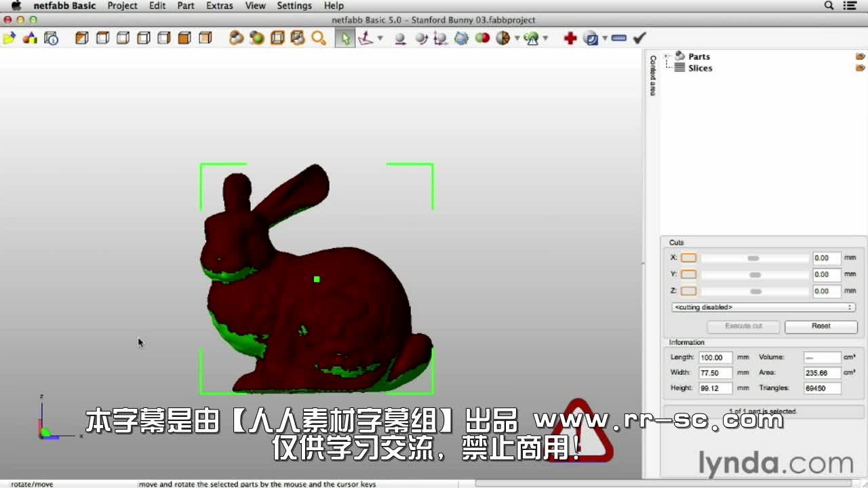Expand the Parts tree node

[667, 56]
